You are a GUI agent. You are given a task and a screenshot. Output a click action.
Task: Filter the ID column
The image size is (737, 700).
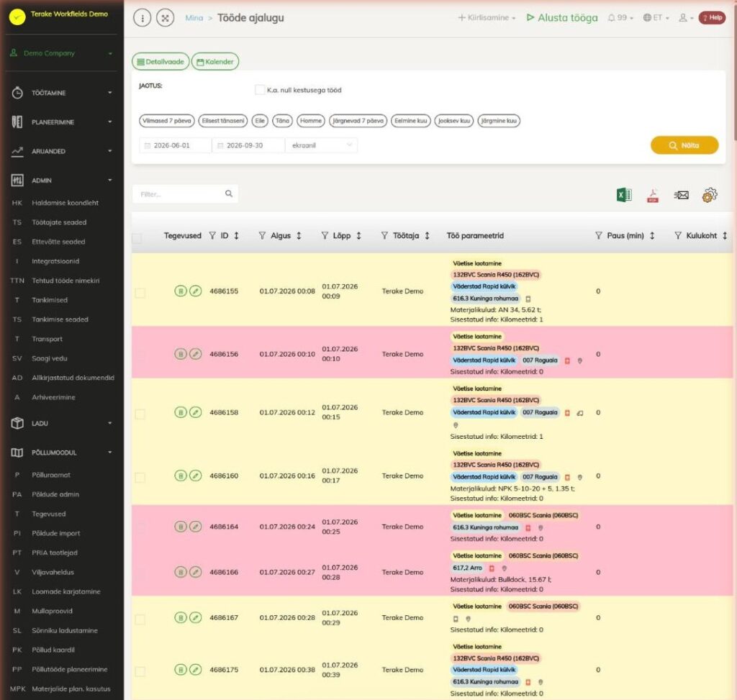[x=212, y=236]
